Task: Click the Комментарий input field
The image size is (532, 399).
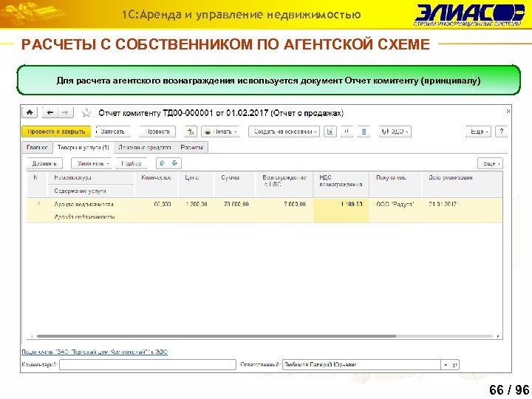Action: [148, 365]
